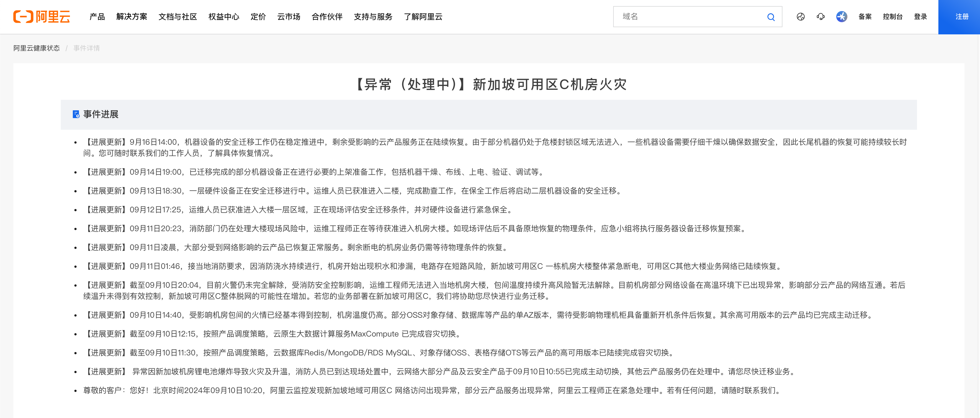This screenshot has height=418, width=980.
Task: Open 合作伙伴 menu item
Action: pyautogui.click(x=327, y=17)
